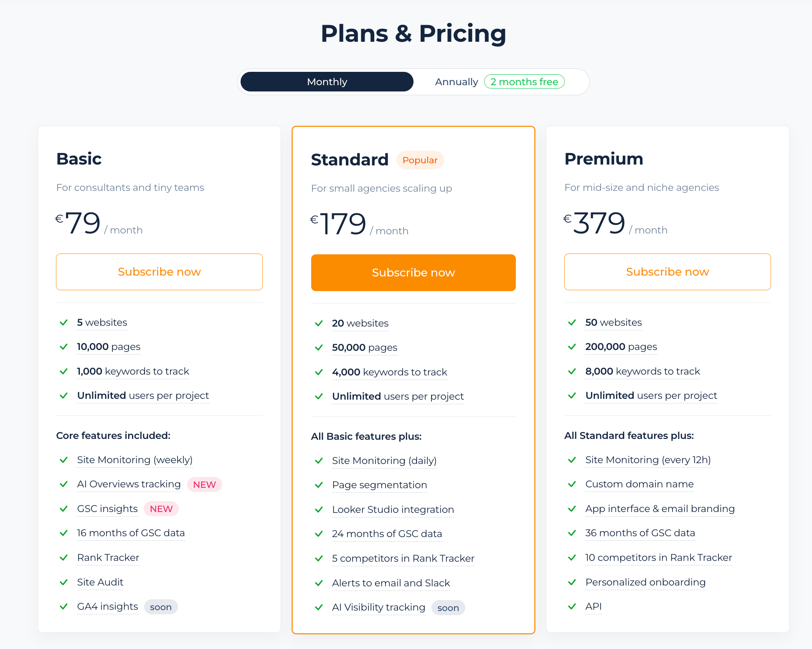812x649 pixels.
Task: Click the checkmark next to Rank Tracker
Action: (64, 558)
